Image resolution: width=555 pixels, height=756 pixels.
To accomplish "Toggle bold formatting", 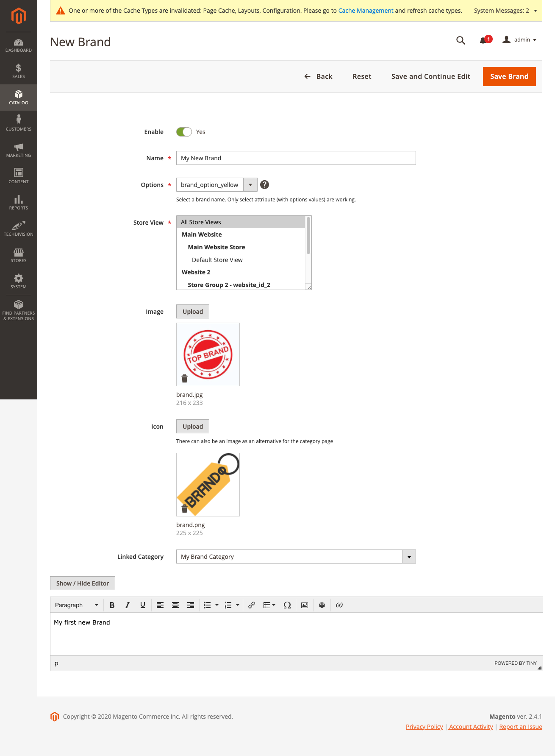I will pyautogui.click(x=112, y=605).
